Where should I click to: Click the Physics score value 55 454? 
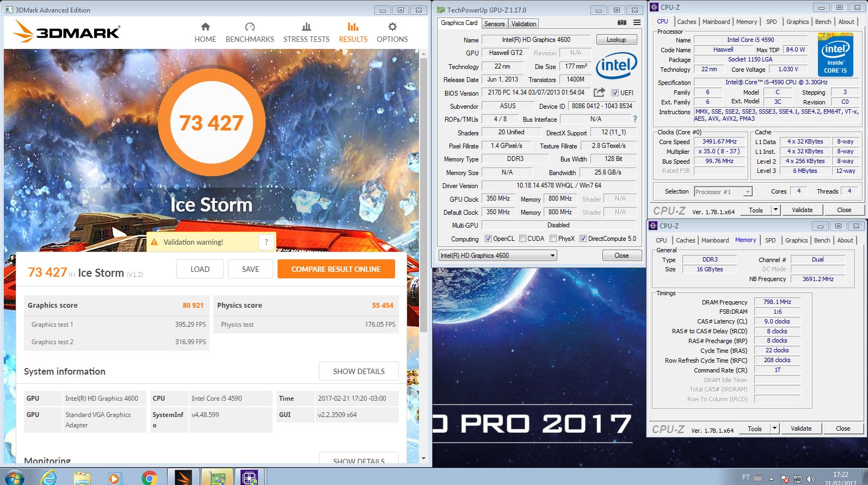pos(383,306)
